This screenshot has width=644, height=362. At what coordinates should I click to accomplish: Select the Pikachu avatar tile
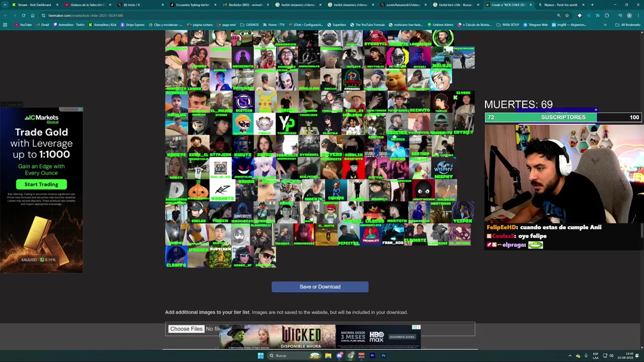[265, 102]
